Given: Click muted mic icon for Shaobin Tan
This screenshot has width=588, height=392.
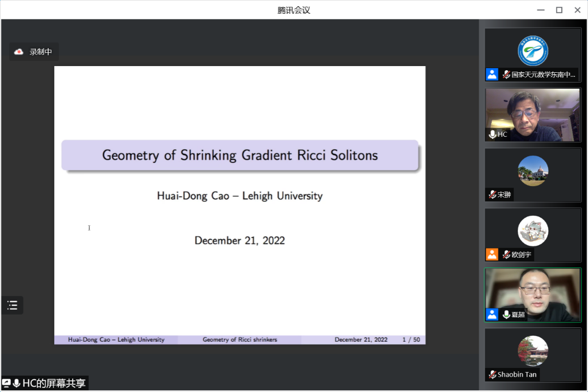Looking at the screenshot, I should pos(492,375).
